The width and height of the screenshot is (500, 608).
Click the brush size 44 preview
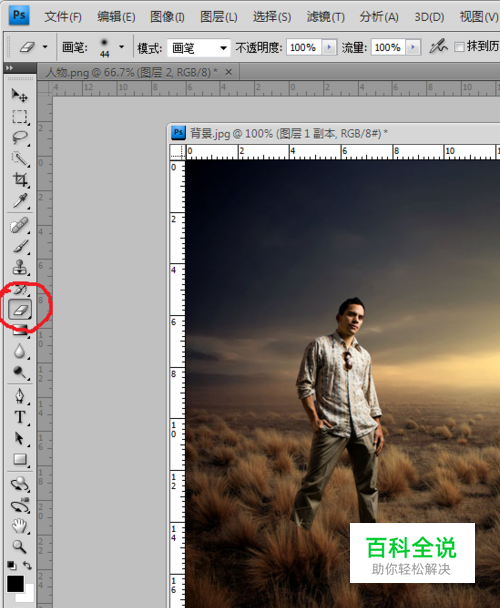(104, 47)
